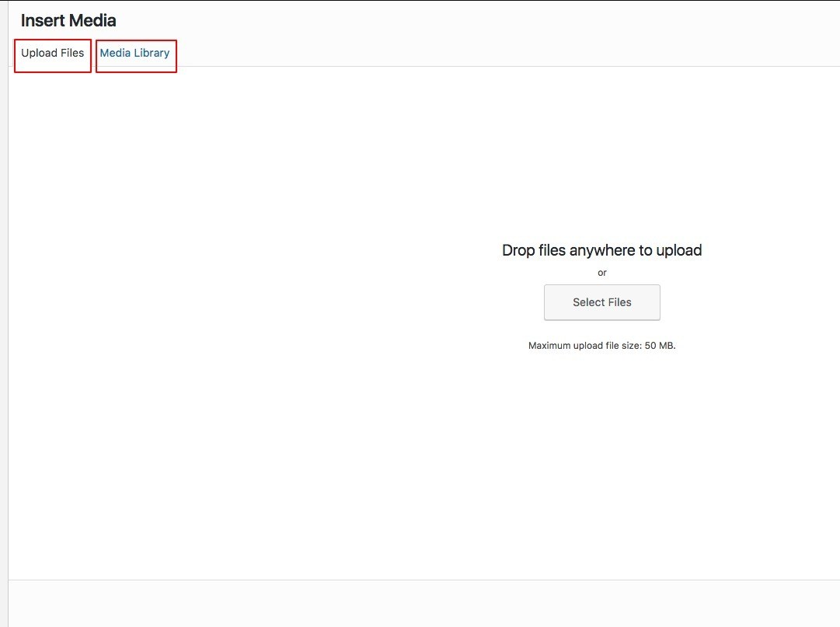Click blank space below the file size note
Viewport: 840px width, 627px height.
click(x=601, y=455)
